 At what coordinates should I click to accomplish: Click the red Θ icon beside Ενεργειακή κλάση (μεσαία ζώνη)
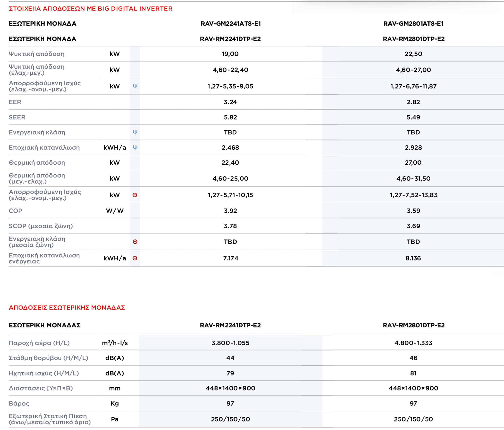click(135, 242)
